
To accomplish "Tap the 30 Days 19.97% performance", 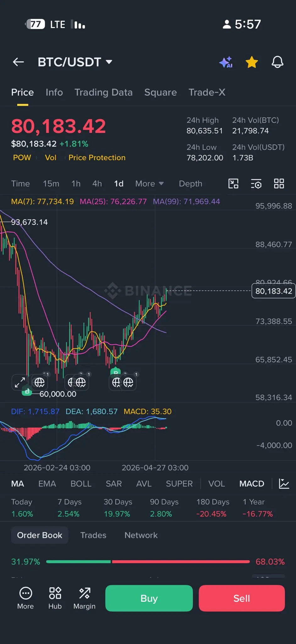I will pyautogui.click(x=118, y=508).
